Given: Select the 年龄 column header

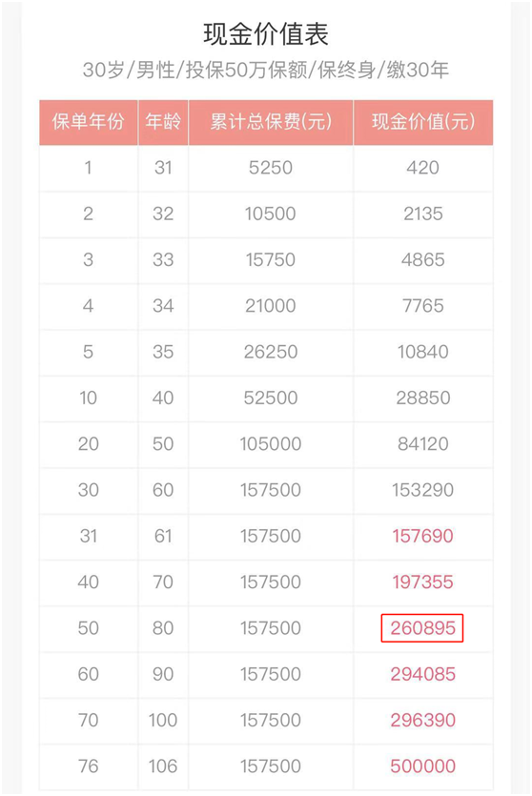Looking at the screenshot, I should pos(163,122).
